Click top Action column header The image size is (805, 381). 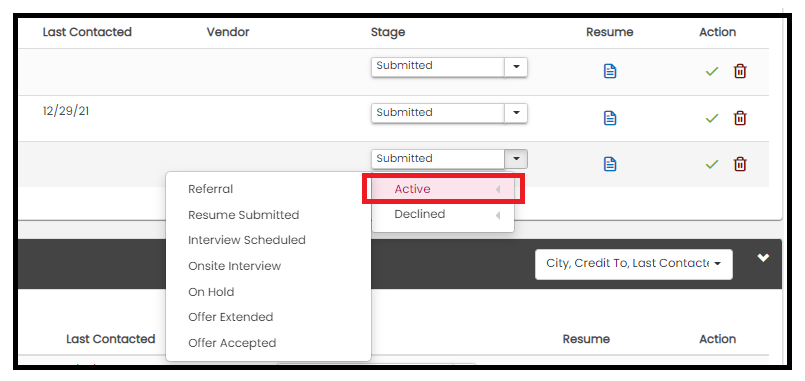pyautogui.click(x=717, y=32)
